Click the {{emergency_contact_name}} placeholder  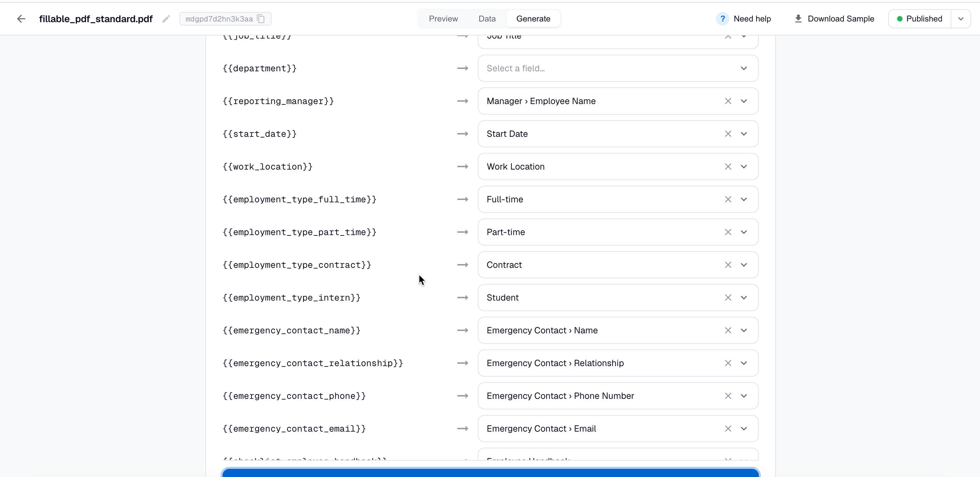[x=291, y=330]
